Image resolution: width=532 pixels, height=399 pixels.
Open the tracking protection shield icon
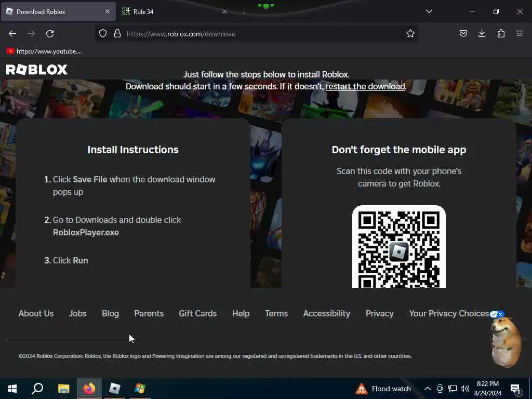pyautogui.click(x=103, y=34)
